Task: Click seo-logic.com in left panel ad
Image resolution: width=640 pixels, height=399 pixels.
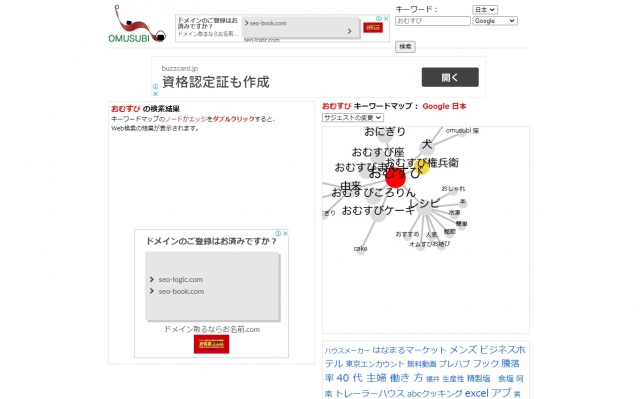Action: point(180,279)
